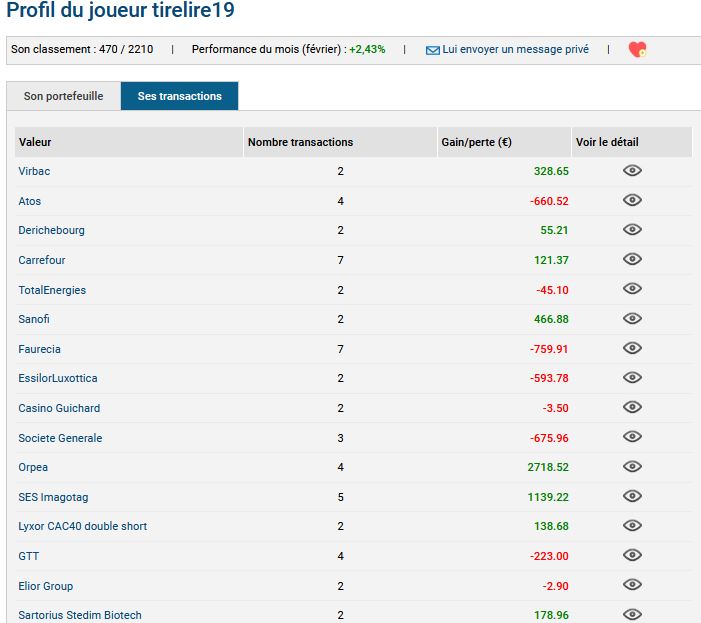Image resolution: width=701 pixels, height=623 pixels.
Task: Click the eye icon in Derichebourg row
Action: coord(632,229)
